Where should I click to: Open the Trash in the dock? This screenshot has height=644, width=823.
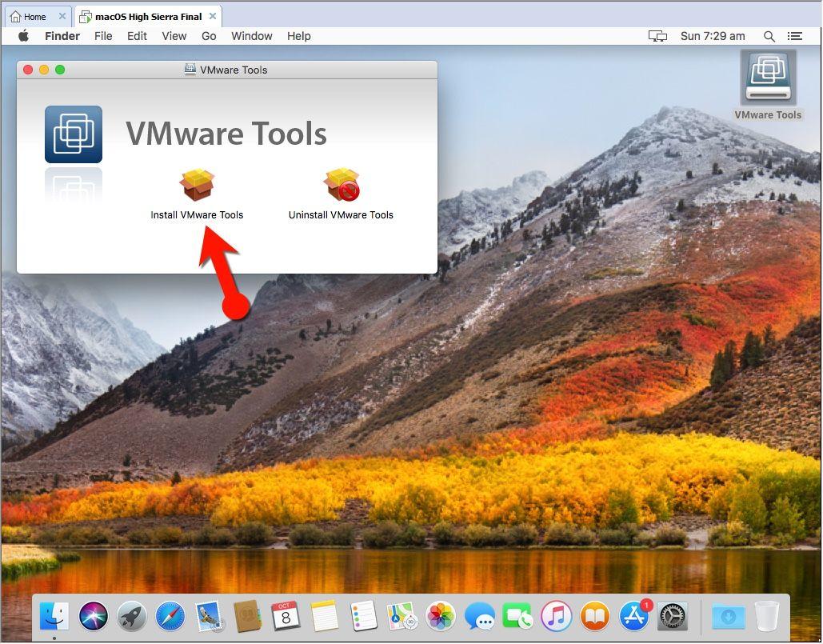767,616
